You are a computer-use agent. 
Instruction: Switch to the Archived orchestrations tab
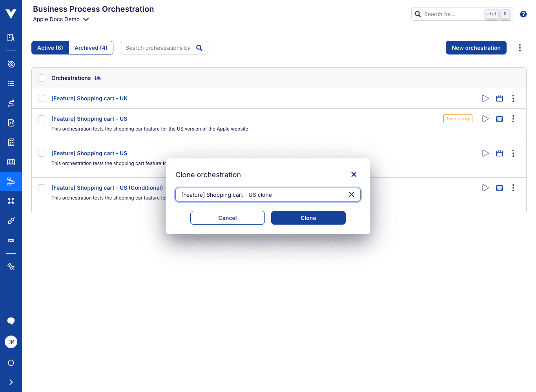coord(91,47)
